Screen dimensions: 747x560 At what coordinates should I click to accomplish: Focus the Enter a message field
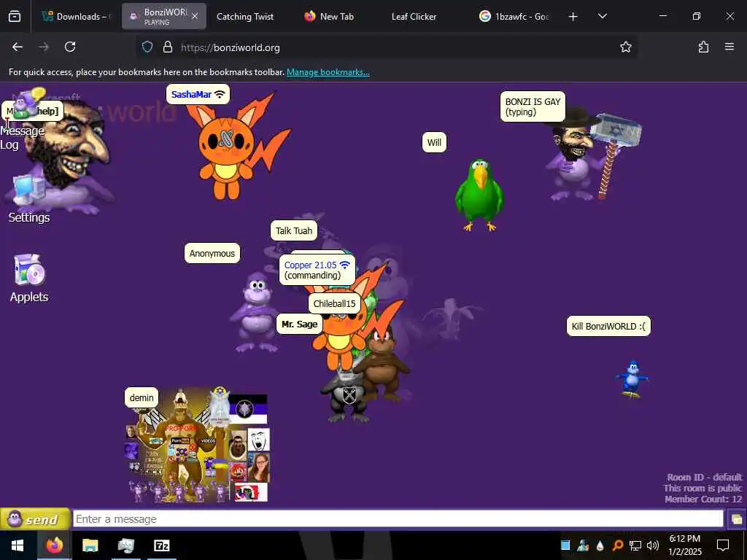pos(398,519)
